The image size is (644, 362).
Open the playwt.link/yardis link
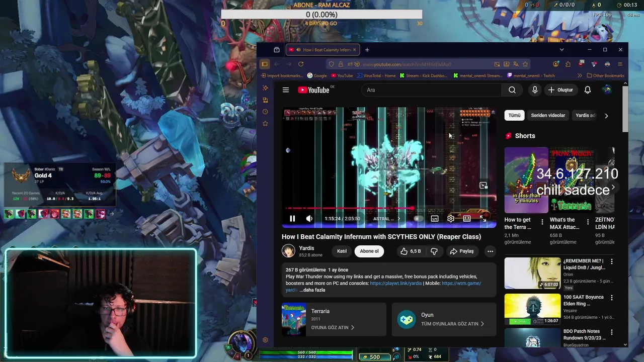[x=396, y=284]
